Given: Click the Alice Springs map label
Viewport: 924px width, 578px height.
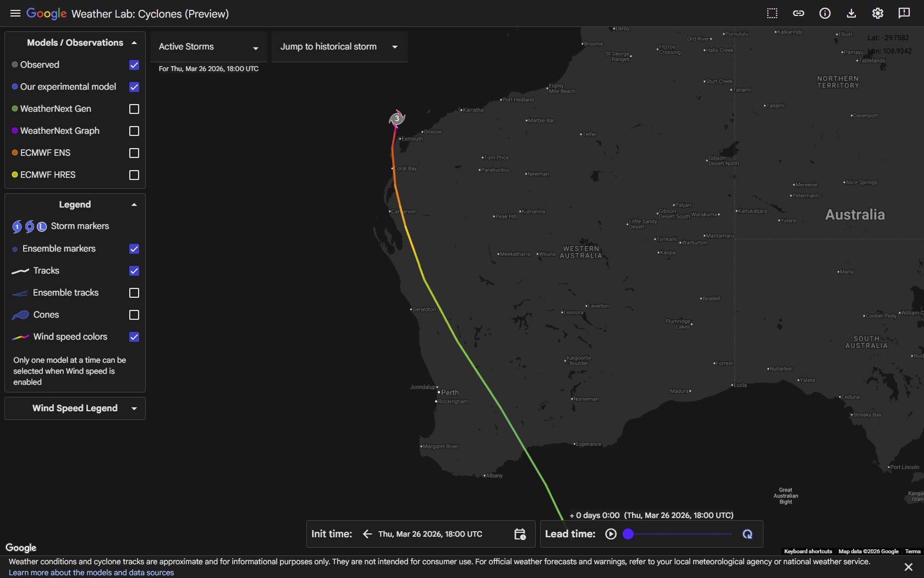Looking at the screenshot, I should point(861,182).
